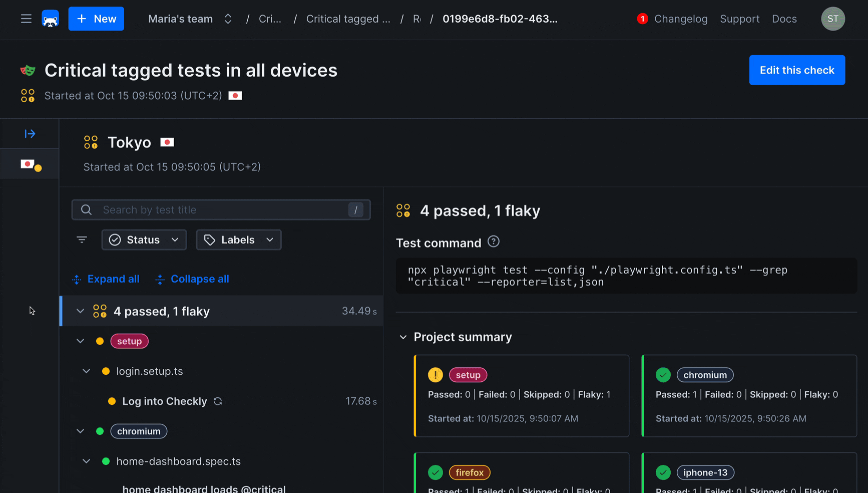Screen dimensions: 868x493
Task: Click the filter icon above the test list
Action: click(82, 239)
